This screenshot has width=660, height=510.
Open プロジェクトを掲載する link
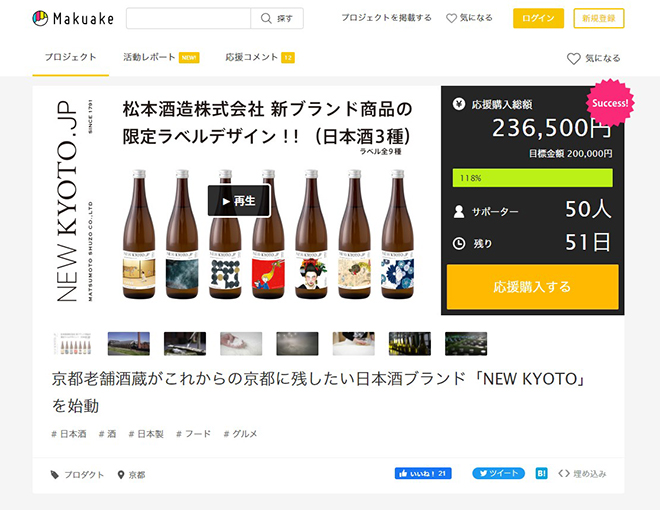(386, 18)
